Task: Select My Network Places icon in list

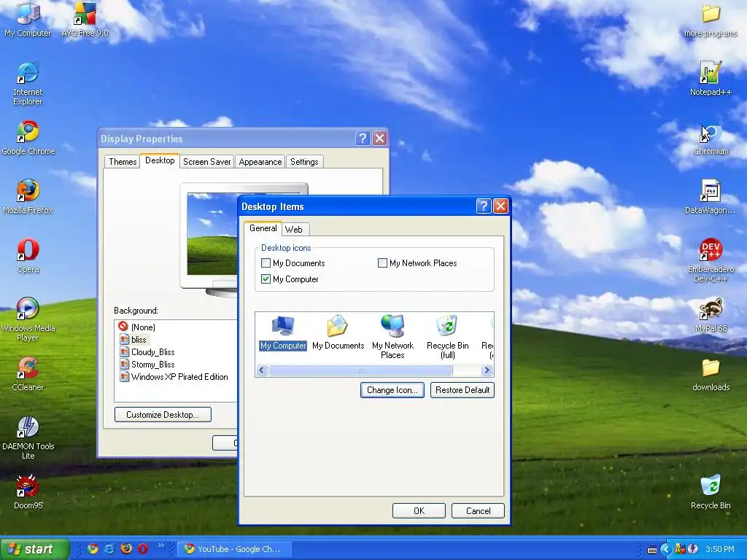Action: pyautogui.click(x=392, y=337)
